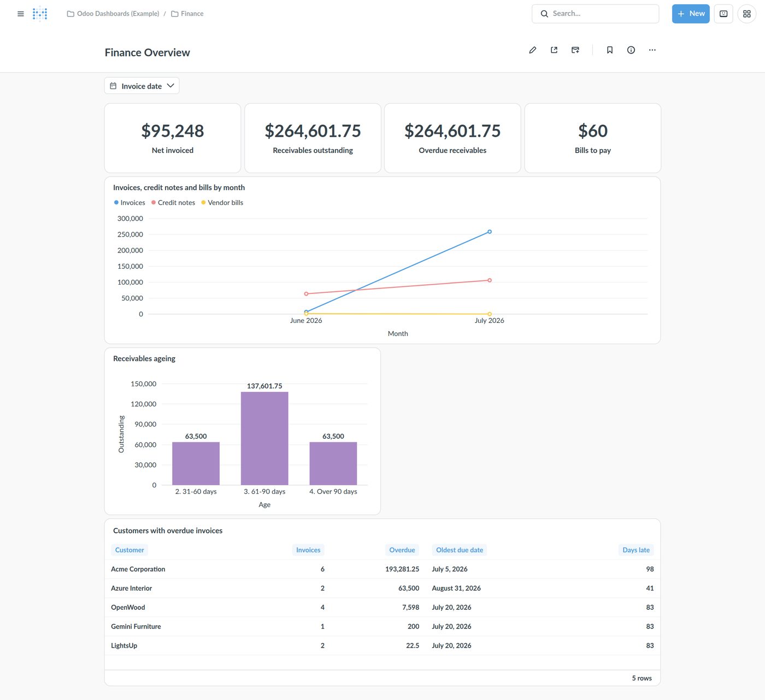The height and width of the screenshot is (700, 765).
Task: Sort table by Days late column
Action: coord(636,550)
